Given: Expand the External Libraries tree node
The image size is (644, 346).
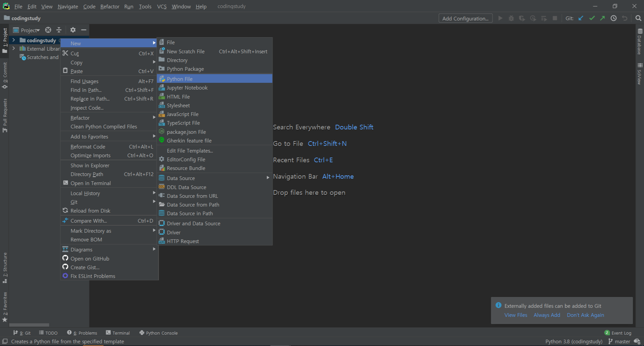Looking at the screenshot, I should point(13,49).
